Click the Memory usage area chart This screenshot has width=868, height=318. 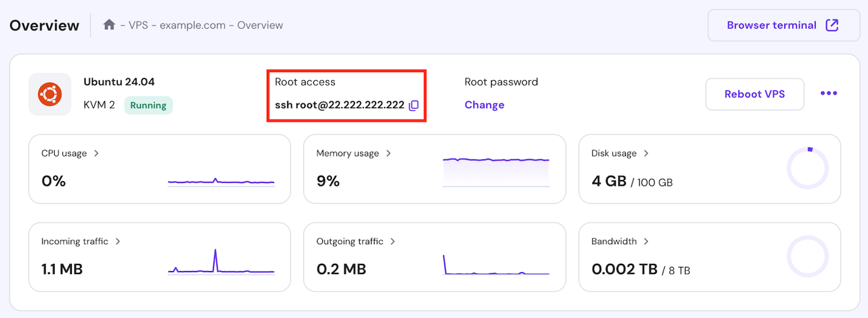(496, 172)
